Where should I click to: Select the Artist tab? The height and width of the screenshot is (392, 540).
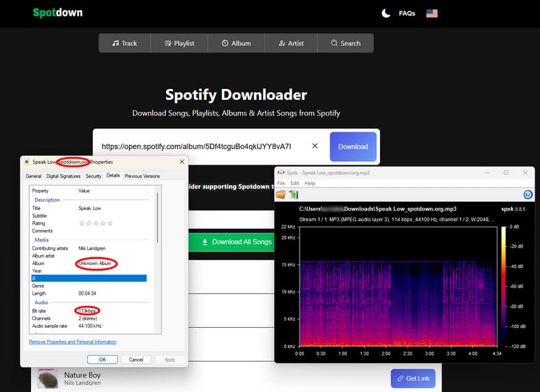pyautogui.click(x=291, y=43)
